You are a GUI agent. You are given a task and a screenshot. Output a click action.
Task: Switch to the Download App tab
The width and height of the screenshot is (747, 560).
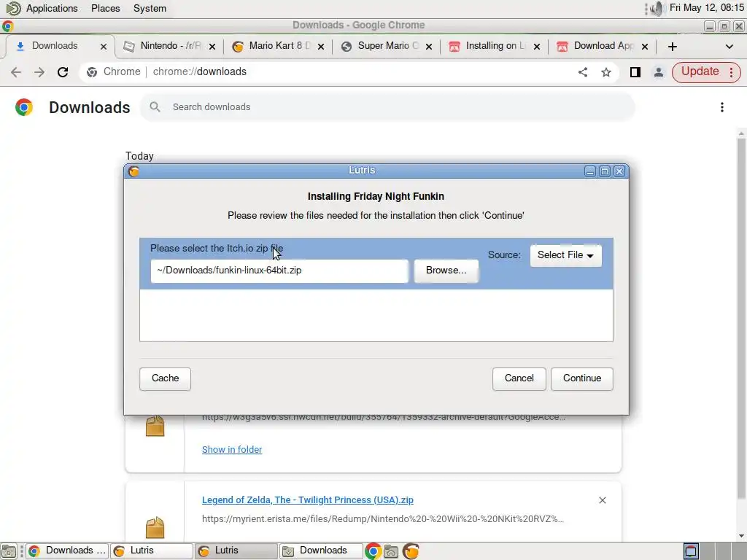[x=603, y=46]
